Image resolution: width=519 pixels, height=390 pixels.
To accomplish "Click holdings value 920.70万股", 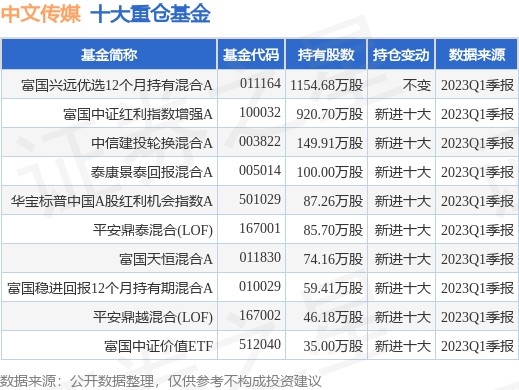I will click(330, 114).
